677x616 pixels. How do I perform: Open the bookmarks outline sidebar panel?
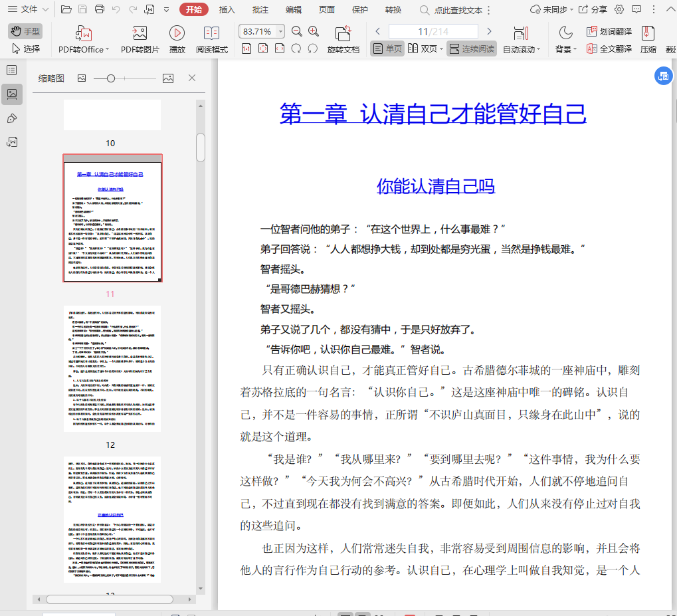12,70
